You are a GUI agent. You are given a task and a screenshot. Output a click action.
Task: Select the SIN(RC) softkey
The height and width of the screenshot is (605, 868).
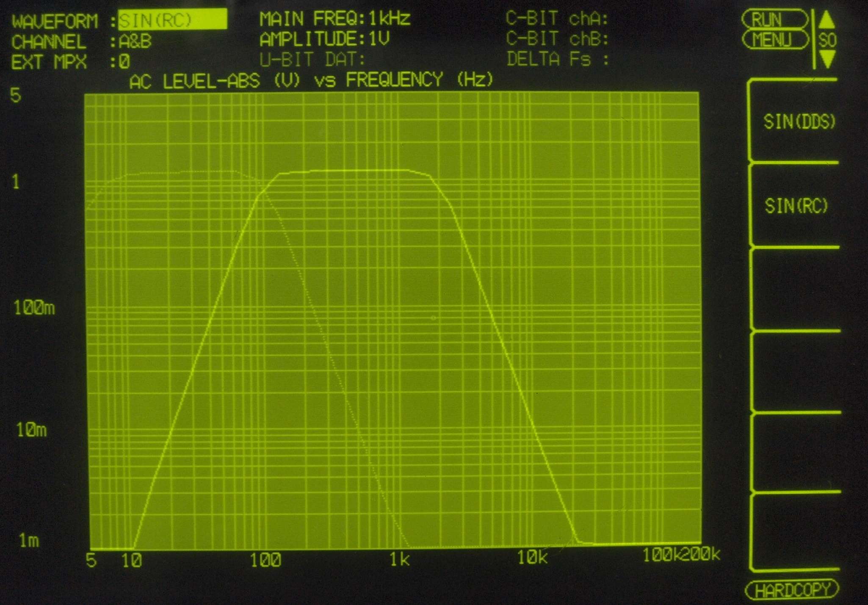coord(796,206)
